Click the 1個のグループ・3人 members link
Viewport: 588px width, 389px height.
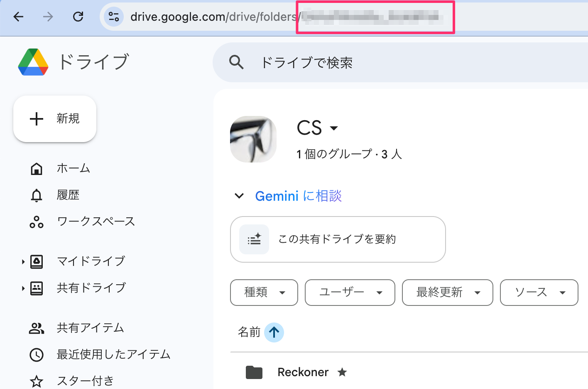(349, 153)
